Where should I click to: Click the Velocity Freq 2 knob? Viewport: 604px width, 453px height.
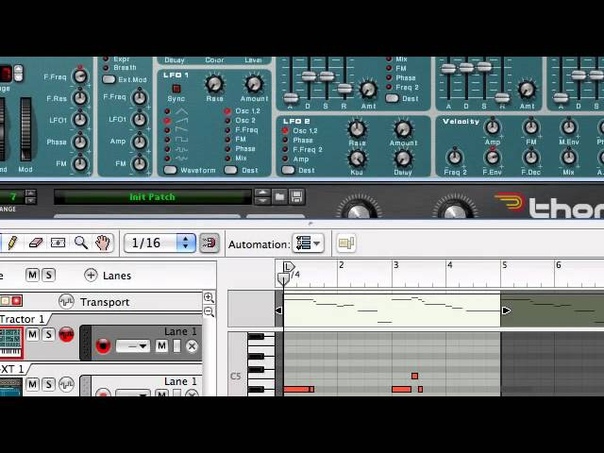click(x=455, y=157)
